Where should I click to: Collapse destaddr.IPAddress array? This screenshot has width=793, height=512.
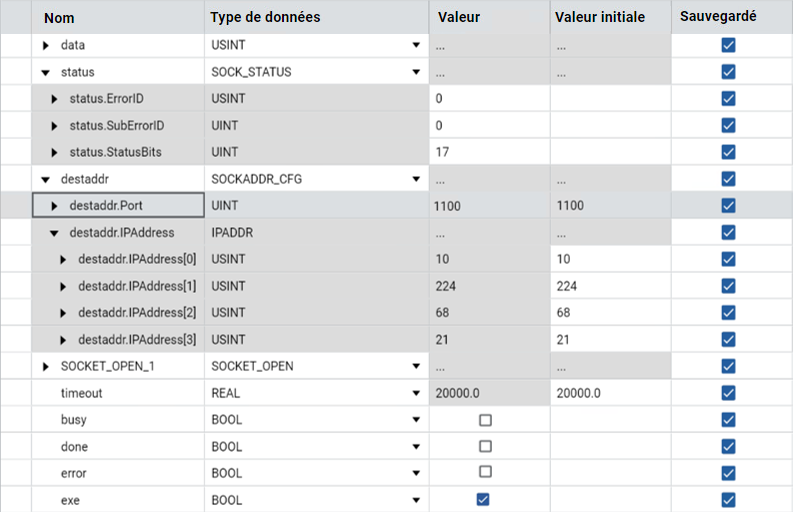coord(55,233)
